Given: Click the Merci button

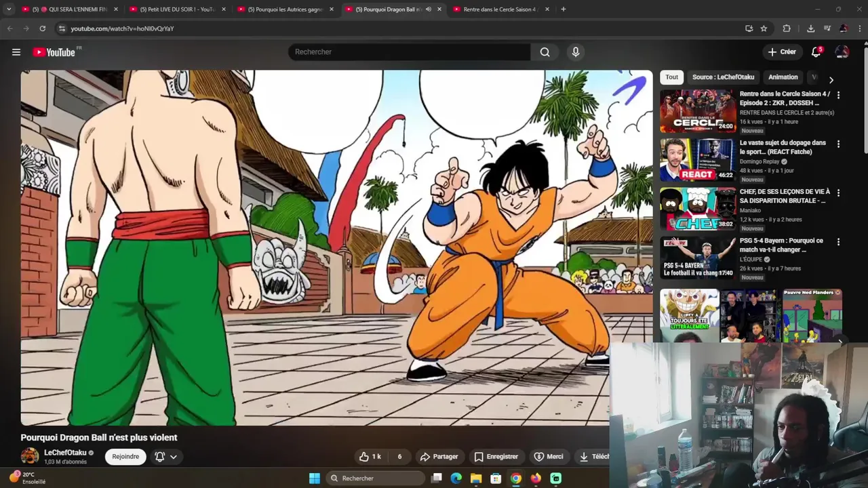Looking at the screenshot, I should click(549, 457).
